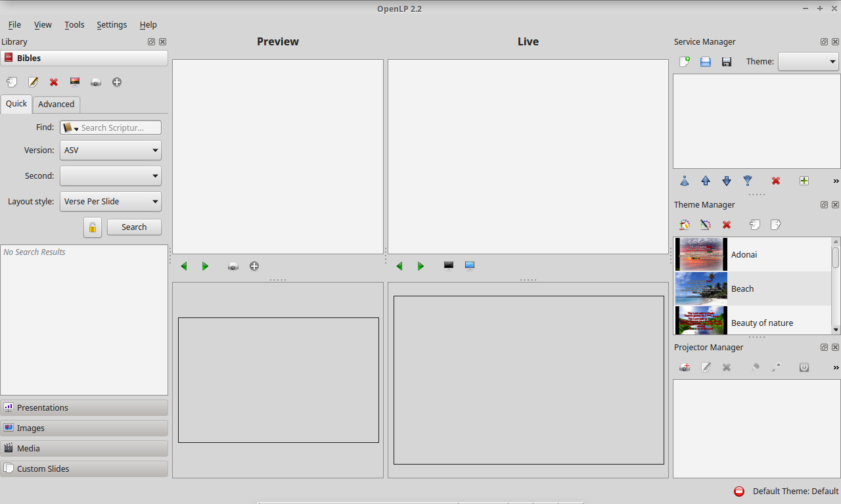Screen dimensions: 841x504
Task: Import a Bible in the Library toolbar
Action: (12, 82)
